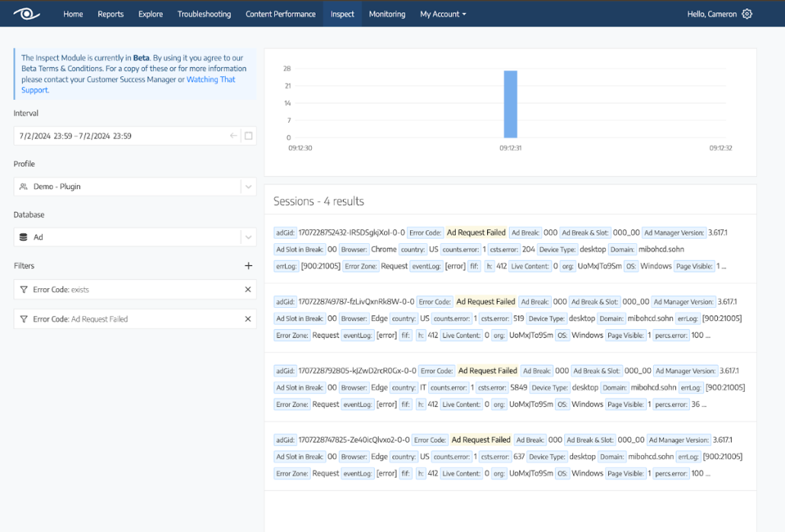Click the users icon beside Demo - Plugin

(x=24, y=187)
